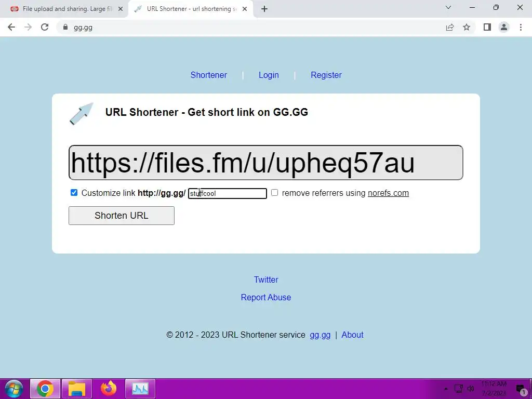
Task: Show hidden system tray icons
Action: (446, 389)
